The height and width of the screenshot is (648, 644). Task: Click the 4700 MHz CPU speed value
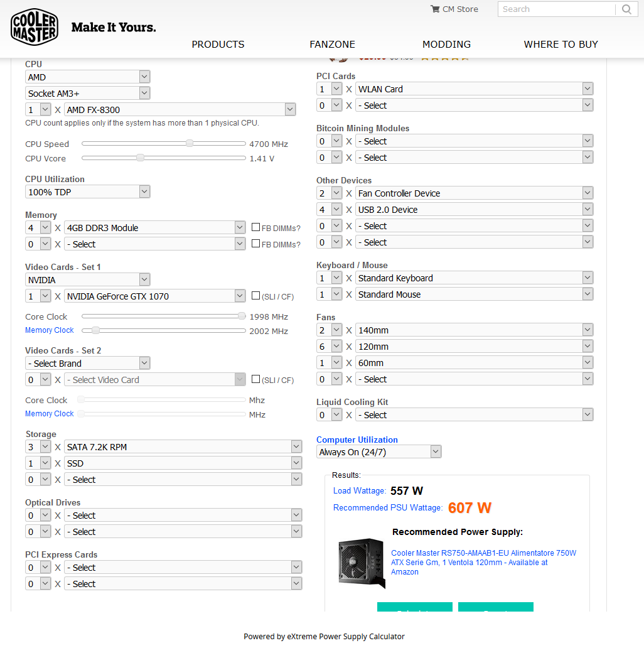(x=269, y=144)
